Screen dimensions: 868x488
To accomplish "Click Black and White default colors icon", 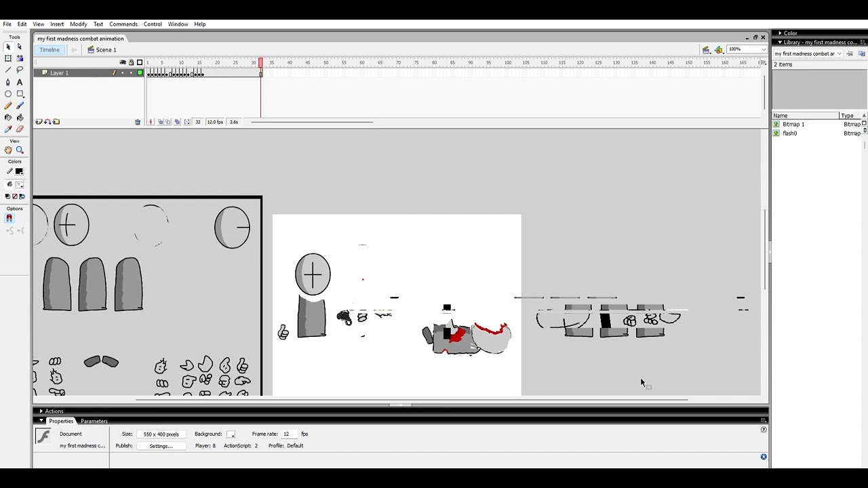I will [8, 197].
